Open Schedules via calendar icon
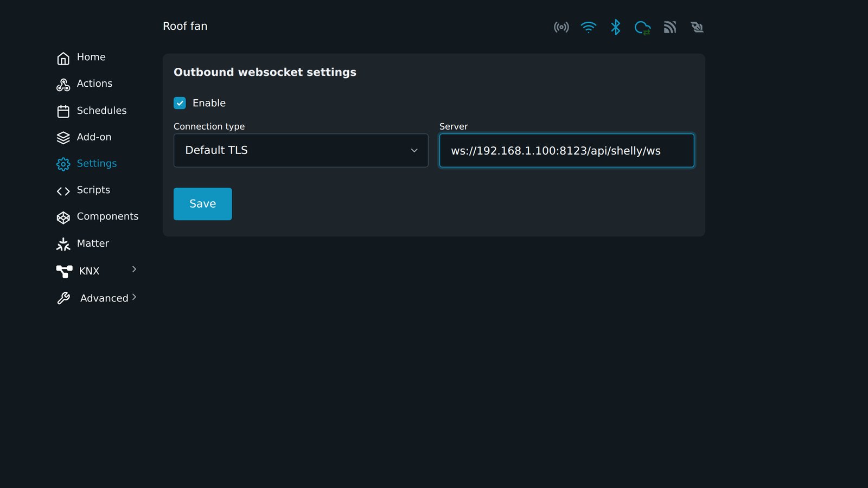 63,111
